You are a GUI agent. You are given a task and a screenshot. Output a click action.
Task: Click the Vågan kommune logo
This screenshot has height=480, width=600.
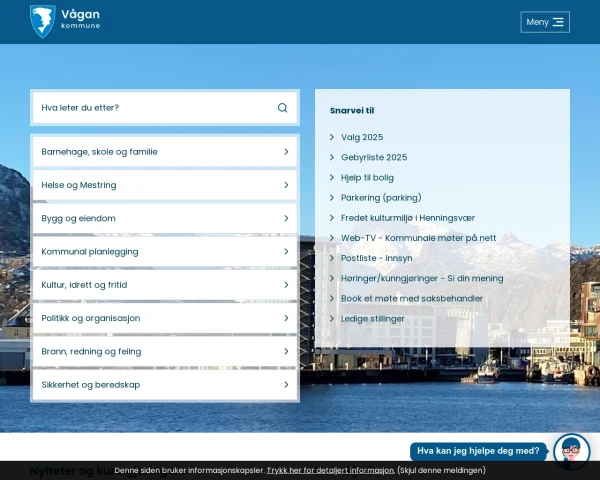pos(65,20)
